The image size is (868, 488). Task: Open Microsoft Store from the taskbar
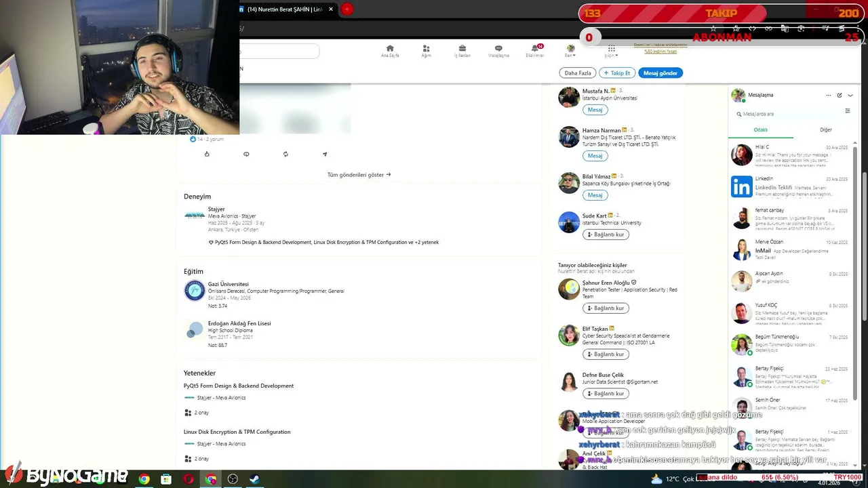[x=166, y=479]
